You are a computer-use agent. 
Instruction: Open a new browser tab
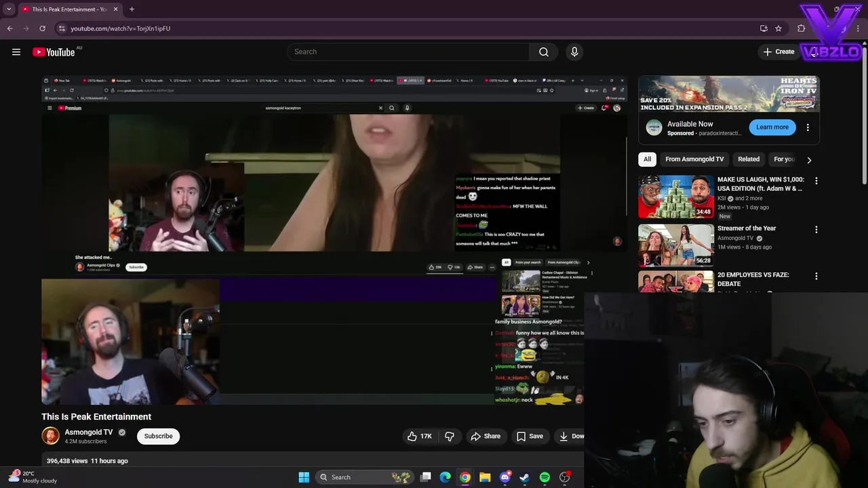tap(132, 9)
